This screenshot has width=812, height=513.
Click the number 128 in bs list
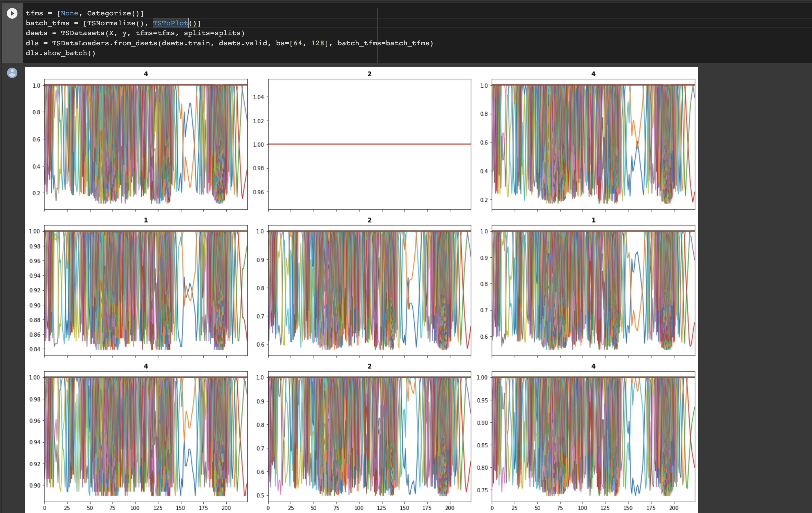[317, 43]
